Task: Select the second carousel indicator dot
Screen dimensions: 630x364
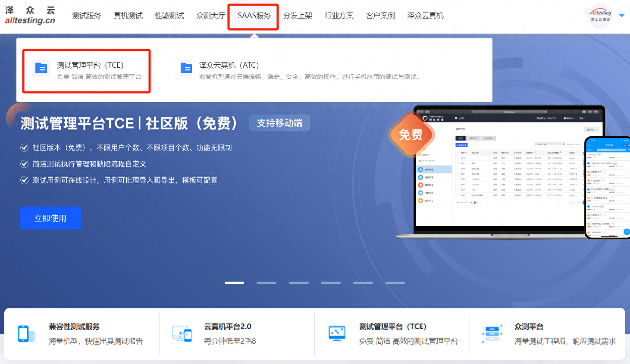Action: pyautogui.click(x=266, y=282)
